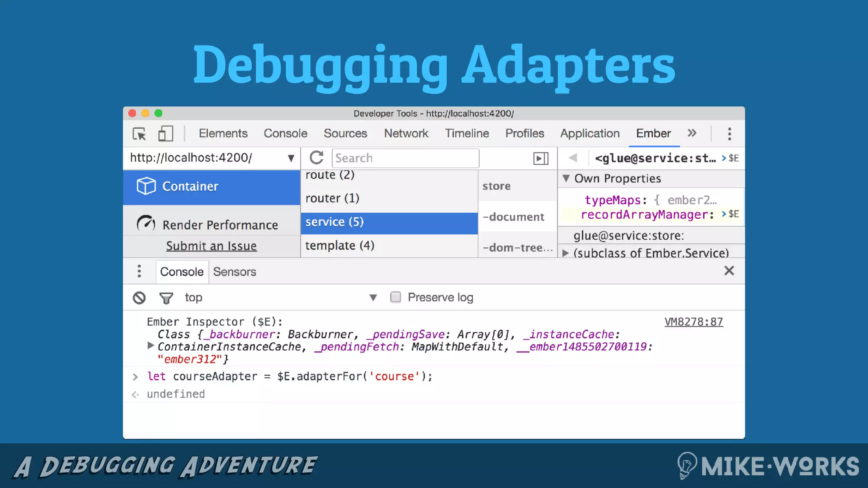This screenshot has width=868, height=488.
Task: Select the service (5) type
Action: click(389, 222)
